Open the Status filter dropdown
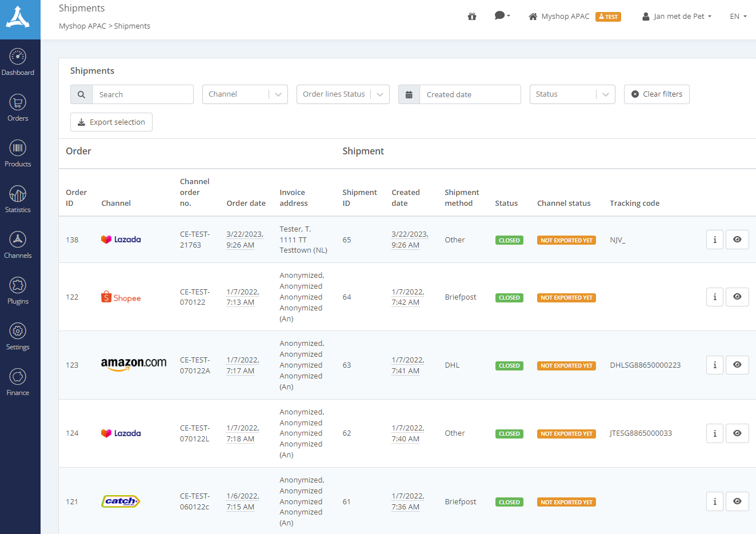 [572, 94]
